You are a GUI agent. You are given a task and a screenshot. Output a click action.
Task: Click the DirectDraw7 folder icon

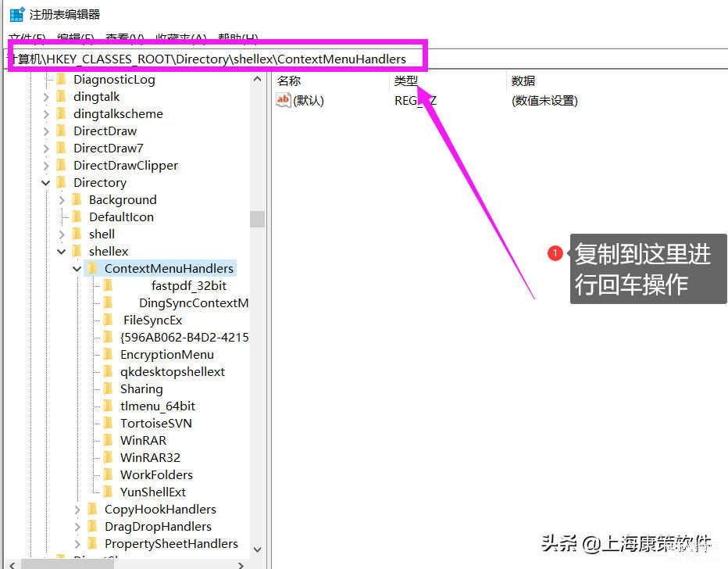click(62, 148)
